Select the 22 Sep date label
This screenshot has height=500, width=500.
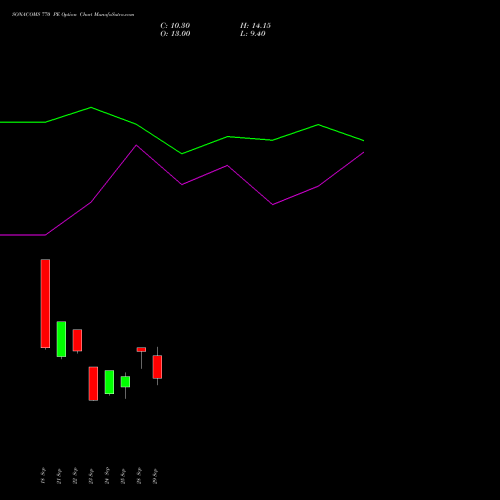tap(75, 476)
